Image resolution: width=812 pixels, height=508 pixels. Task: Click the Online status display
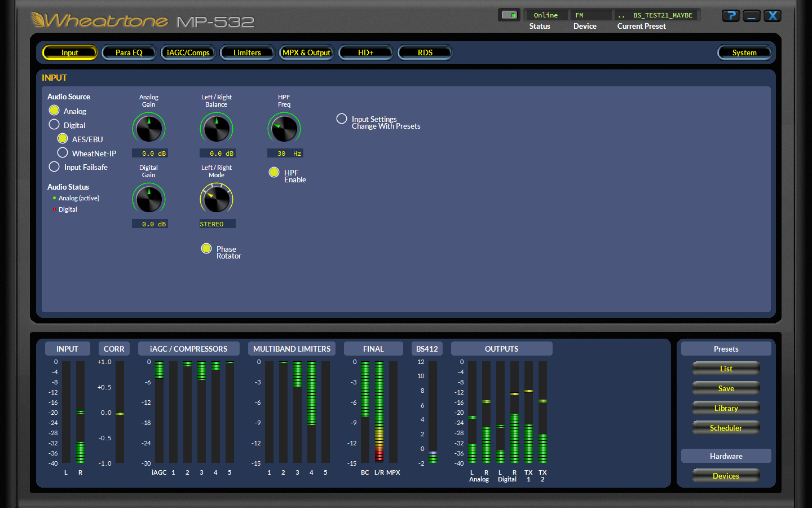546,15
